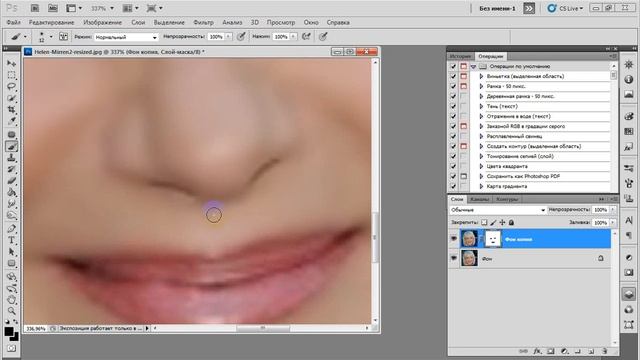Open the Character panel icon in dock
This screenshot has width=640, height=360.
[x=629, y=220]
